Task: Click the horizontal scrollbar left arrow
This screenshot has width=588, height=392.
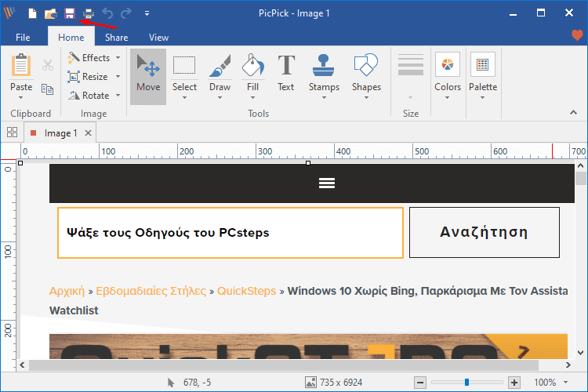Action: point(22,365)
